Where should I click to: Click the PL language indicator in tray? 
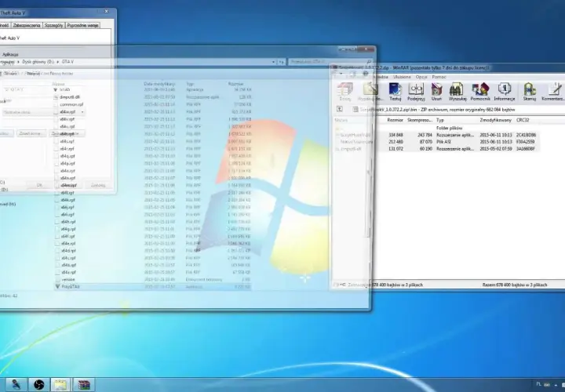click(538, 384)
